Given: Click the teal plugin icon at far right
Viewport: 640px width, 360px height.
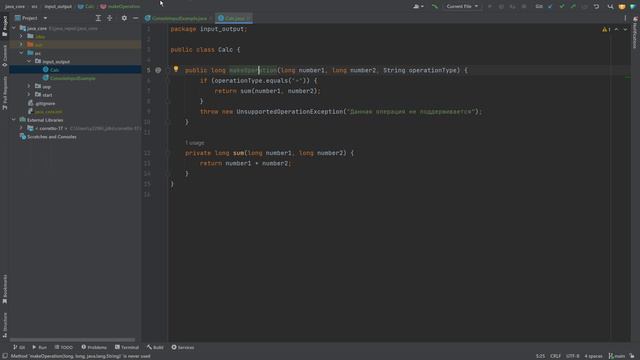Looking at the screenshot, I should point(633,7).
